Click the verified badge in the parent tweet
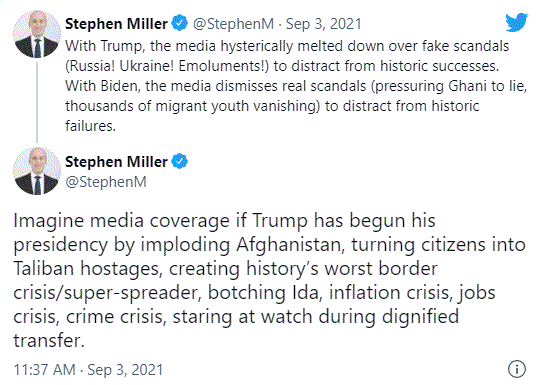This screenshot has width=541, height=385. tap(179, 23)
